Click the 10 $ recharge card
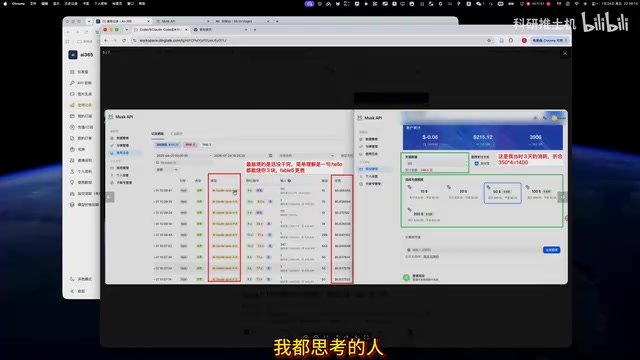Screen dimensions: 640x360 [x=423, y=193]
